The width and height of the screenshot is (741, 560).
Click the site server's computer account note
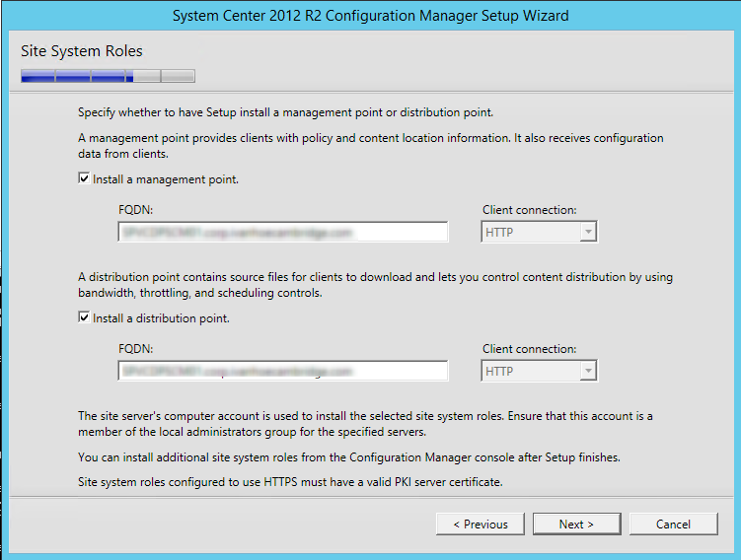(x=365, y=424)
